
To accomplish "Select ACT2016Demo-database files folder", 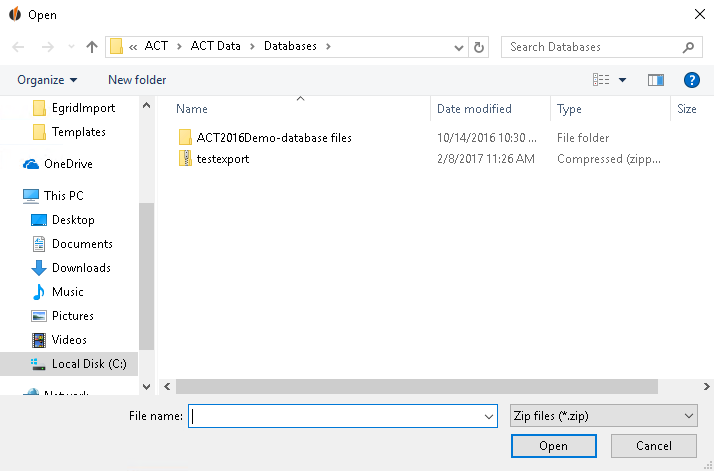I will pos(274,138).
